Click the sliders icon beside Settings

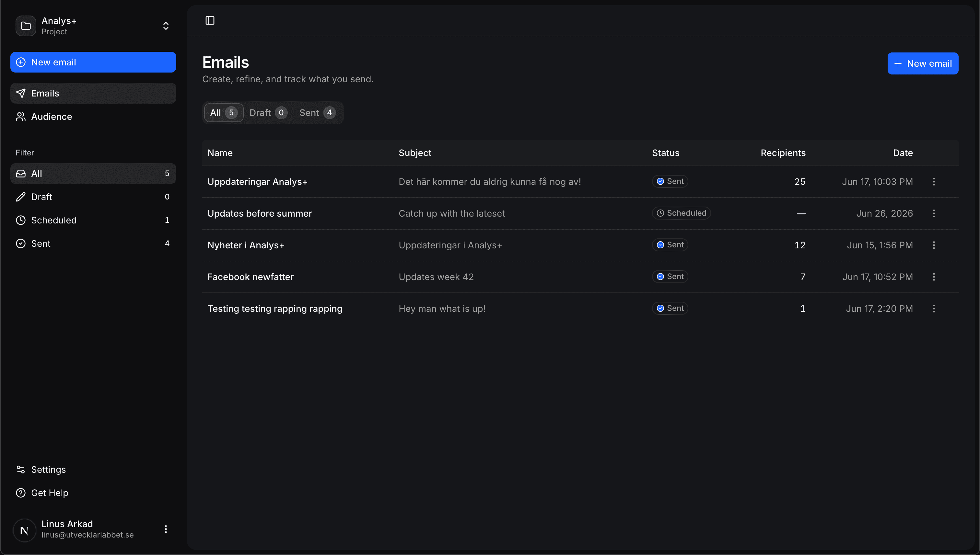click(21, 469)
